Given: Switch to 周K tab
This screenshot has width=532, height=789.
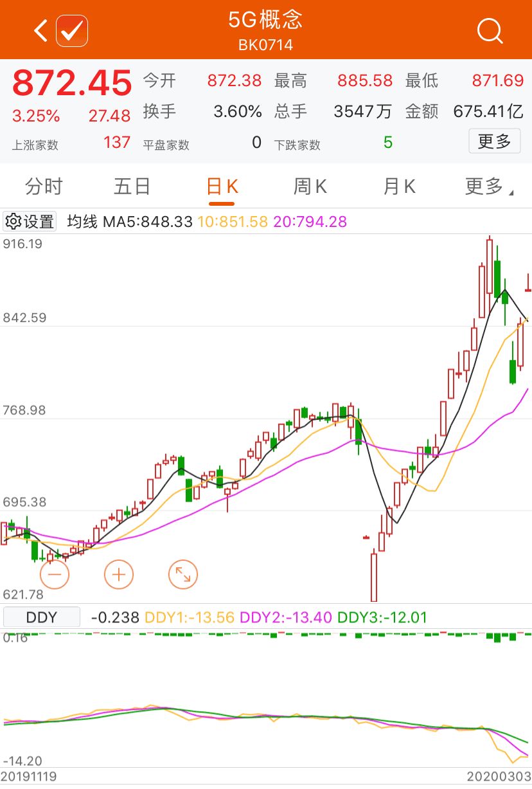Looking at the screenshot, I should (x=310, y=186).
